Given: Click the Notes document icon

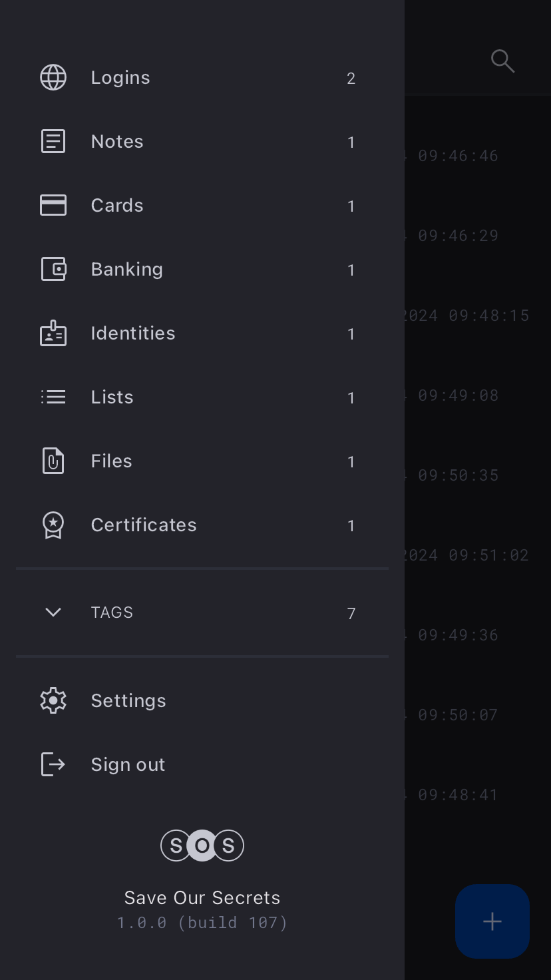Looking at the screenshot, I should (x=53, y=142).
